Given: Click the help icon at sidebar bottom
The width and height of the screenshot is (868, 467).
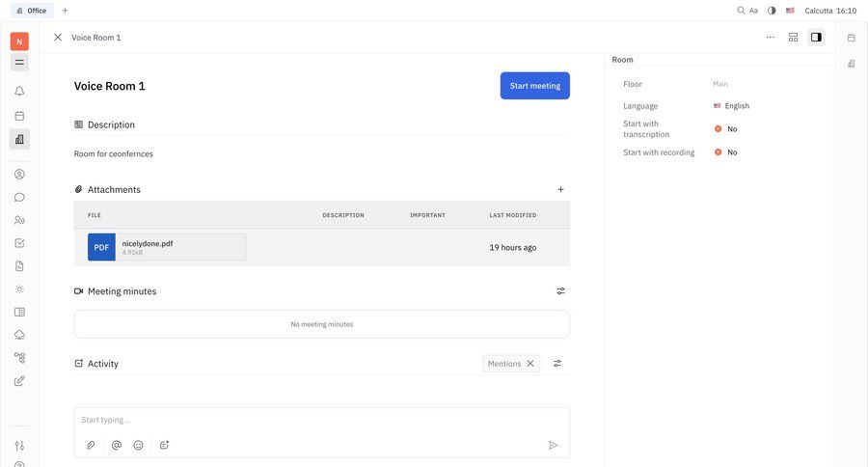Looking at the screenshot, I should [x=19, y=464].
